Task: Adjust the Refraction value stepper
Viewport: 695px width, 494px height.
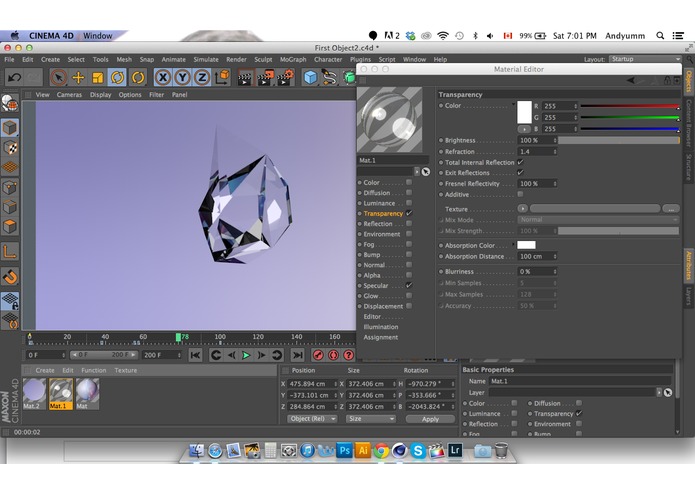Action: point(554,152)
